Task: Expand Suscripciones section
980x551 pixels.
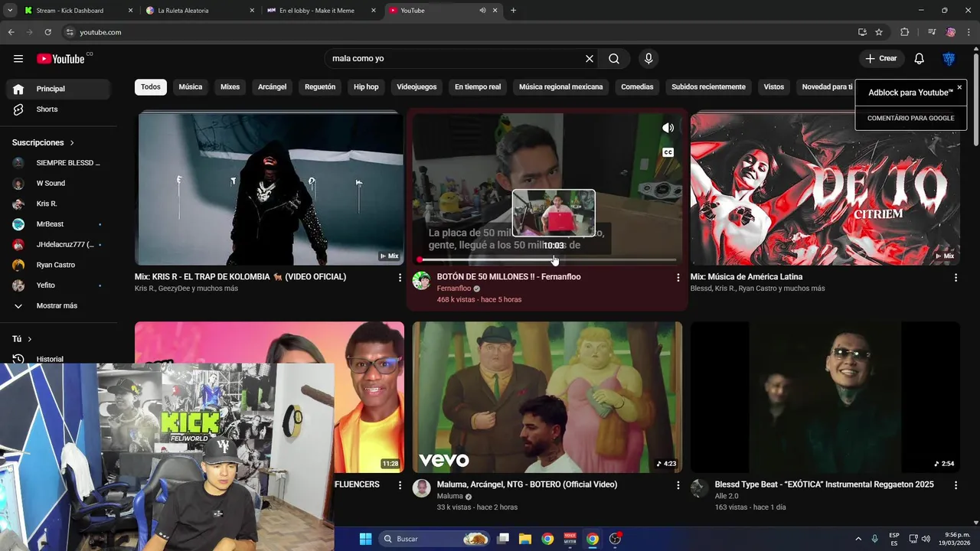Action: point(44,142)
